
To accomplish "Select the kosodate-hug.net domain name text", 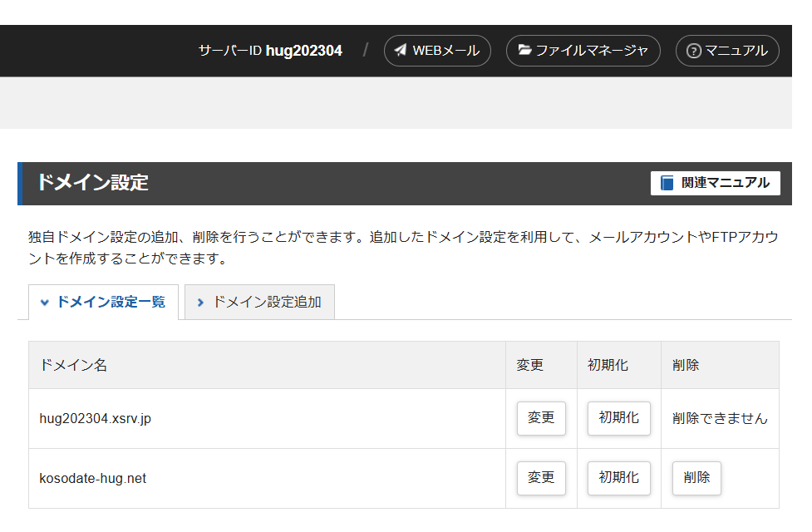I will [93, 478].
